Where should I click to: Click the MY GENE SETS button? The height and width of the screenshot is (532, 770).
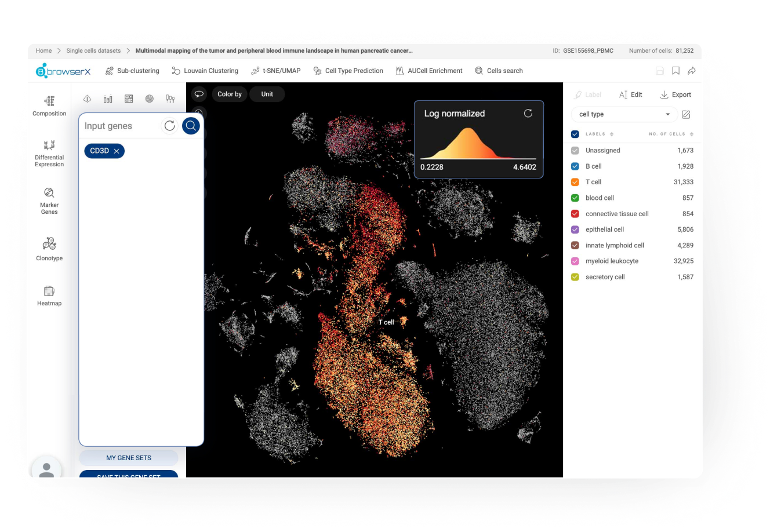129,458
